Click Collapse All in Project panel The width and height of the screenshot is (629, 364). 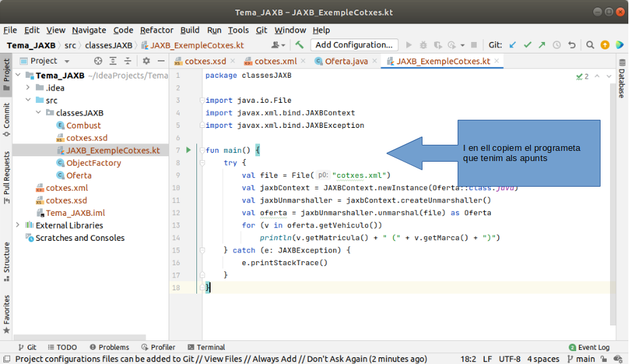[127, 61]
